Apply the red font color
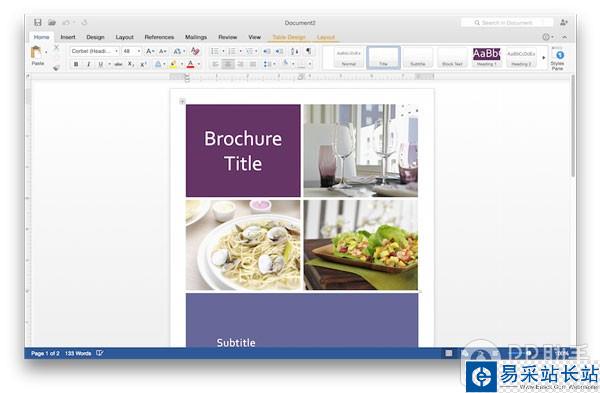This screenshot has height=393, width=600. click(x=191, y=64)
